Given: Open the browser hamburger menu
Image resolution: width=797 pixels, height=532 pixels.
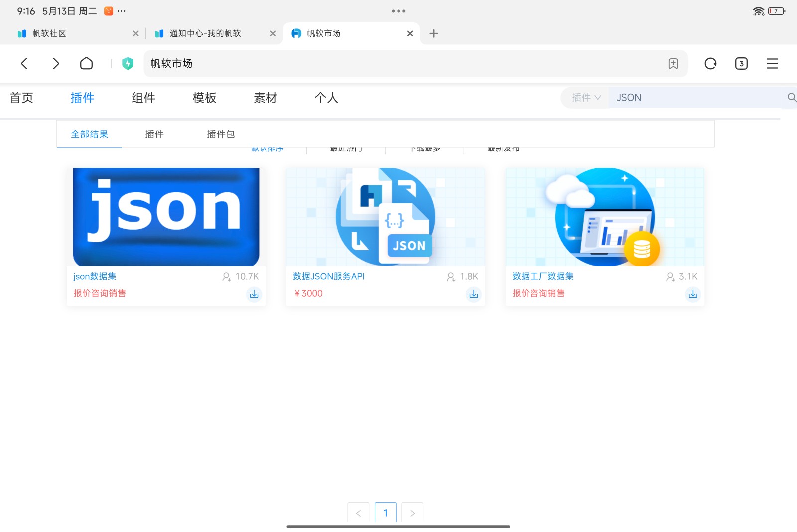Looking at the screenshot, I should 772,63.
